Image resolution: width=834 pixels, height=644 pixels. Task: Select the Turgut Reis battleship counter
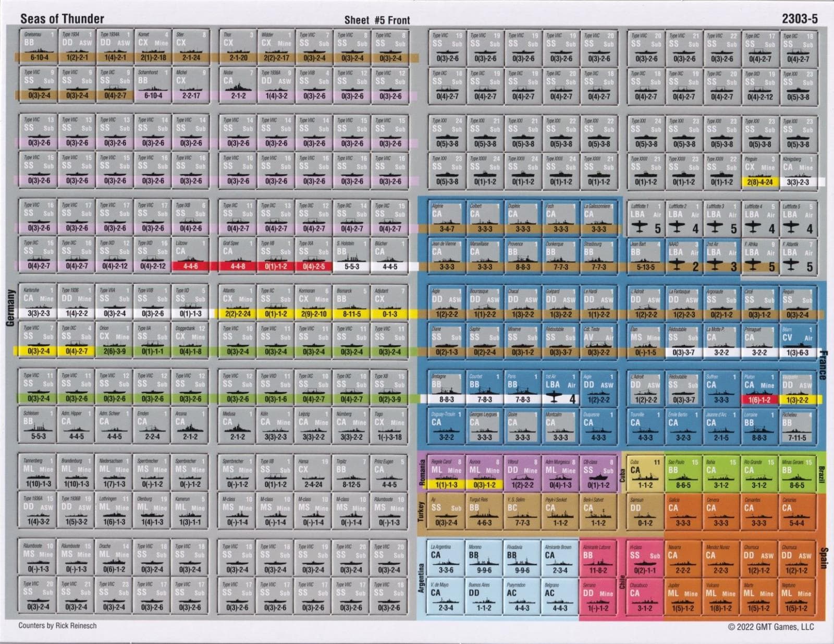click(485, 512)
